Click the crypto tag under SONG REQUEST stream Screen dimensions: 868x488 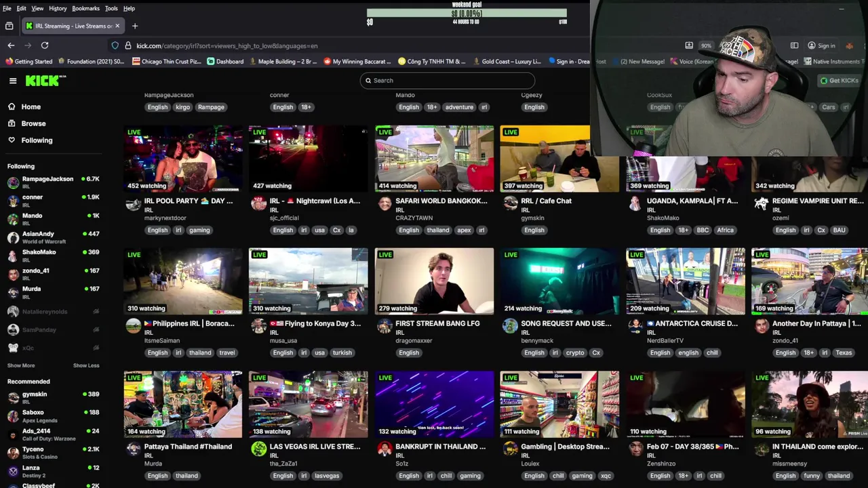tap(575, 352)
